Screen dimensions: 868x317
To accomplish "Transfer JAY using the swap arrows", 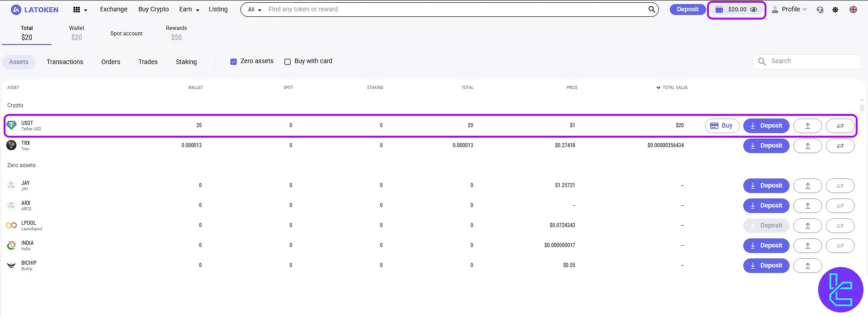I will (x=840, y=186).
